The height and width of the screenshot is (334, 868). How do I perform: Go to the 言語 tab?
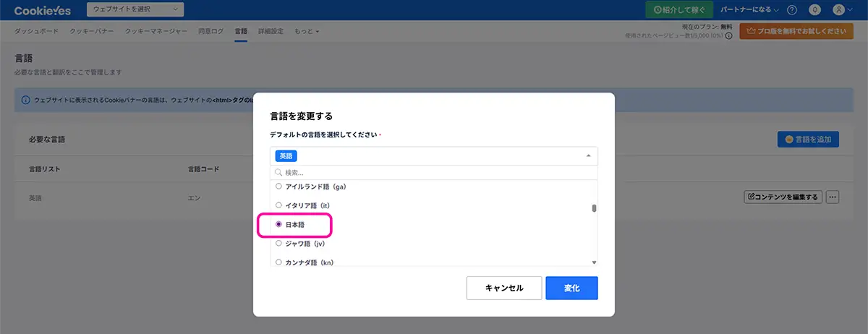pos(241,32)
